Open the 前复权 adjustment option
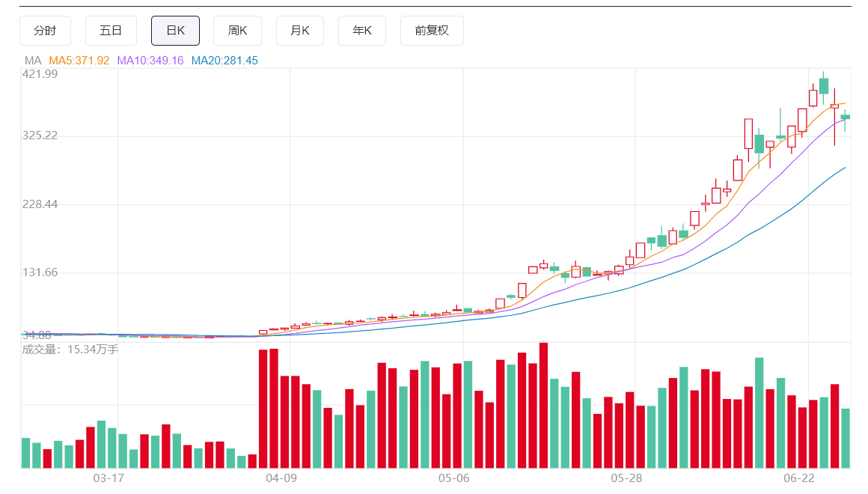 click(432, 31)
